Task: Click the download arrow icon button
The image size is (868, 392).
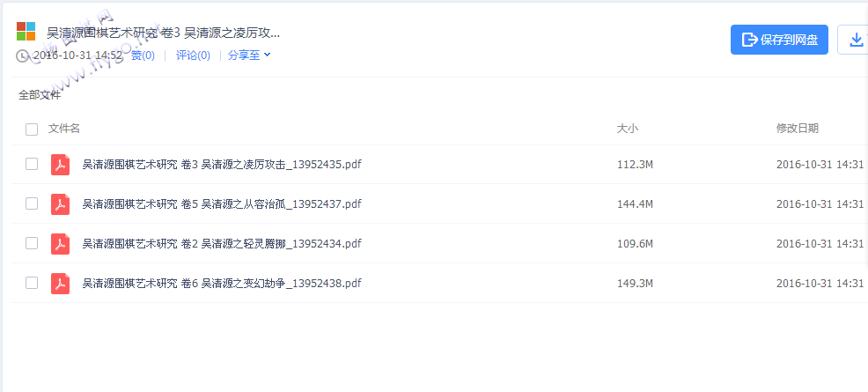Action: click(857, 40)
